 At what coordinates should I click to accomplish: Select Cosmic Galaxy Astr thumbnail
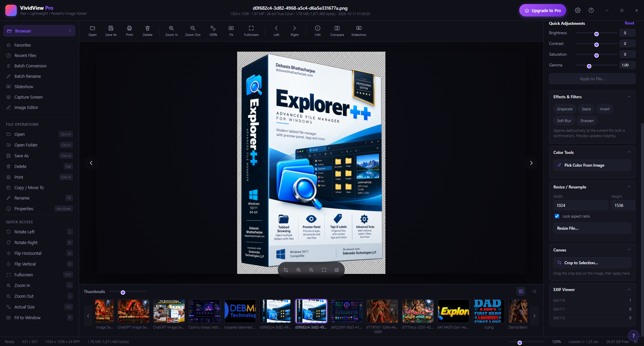pyautogui.click(x=205, y=314)
